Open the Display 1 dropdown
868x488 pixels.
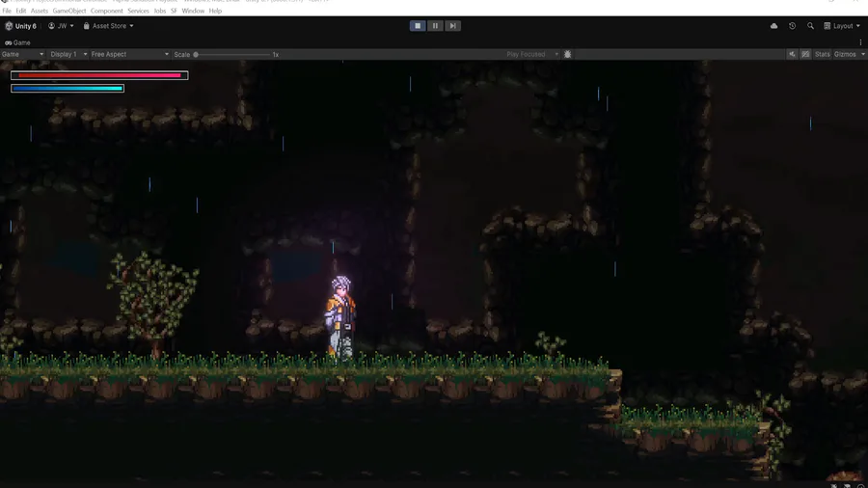coord(68,54)
